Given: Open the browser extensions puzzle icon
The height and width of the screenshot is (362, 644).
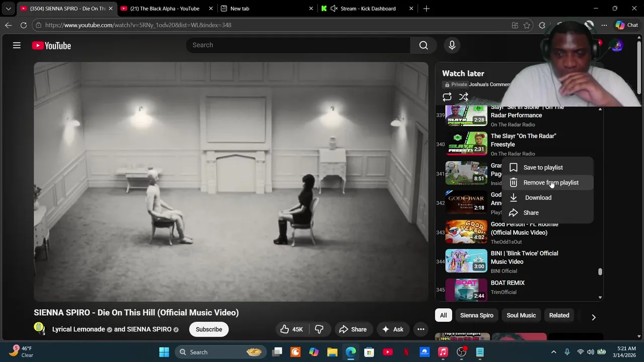Looking at the screenshot, I should (542, 25).
